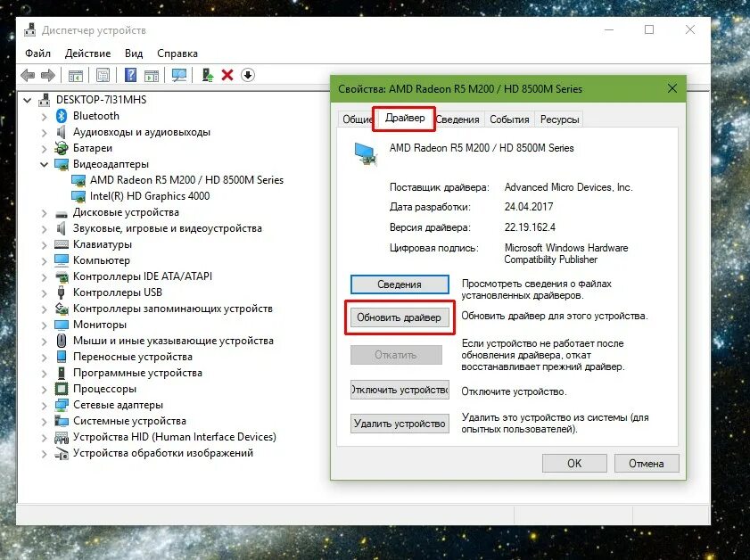Click the down-arrow circle Disable device icon

pos(248,75)
